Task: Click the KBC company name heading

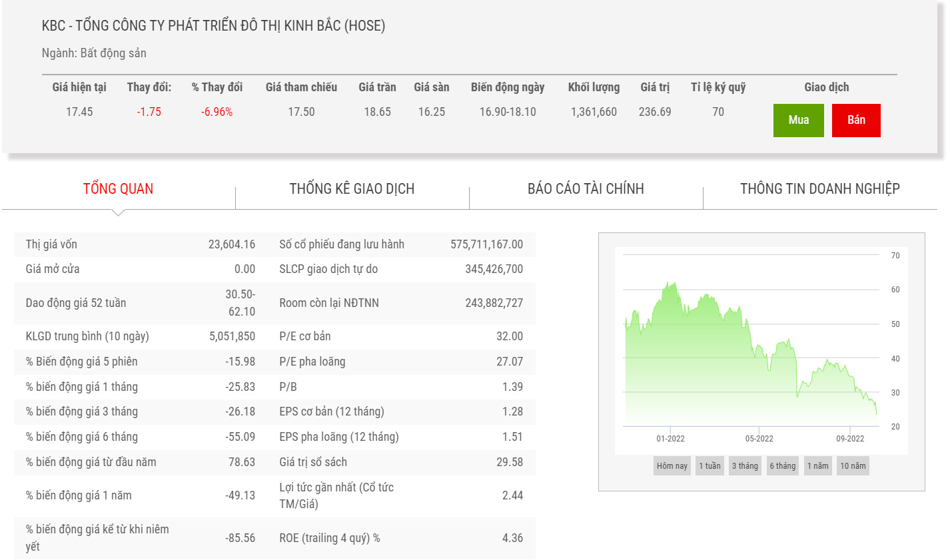Action: click(x=213, y=26)
